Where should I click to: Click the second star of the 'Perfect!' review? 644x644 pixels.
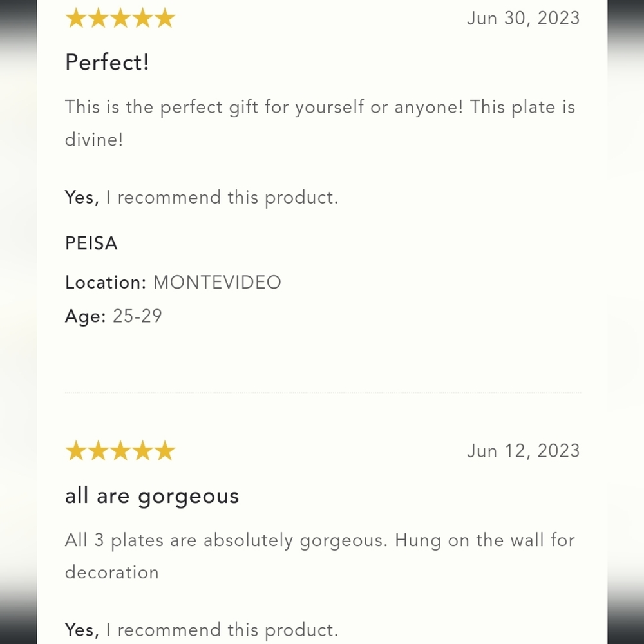click(x=98, y=19)
